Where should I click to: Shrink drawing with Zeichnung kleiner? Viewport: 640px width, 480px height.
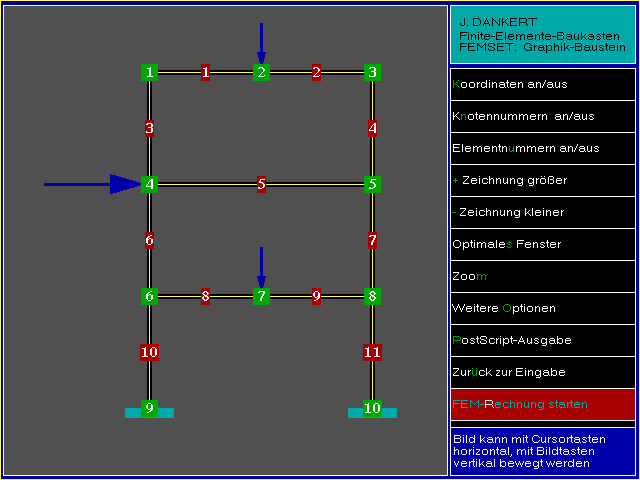(x=542, y=212)
